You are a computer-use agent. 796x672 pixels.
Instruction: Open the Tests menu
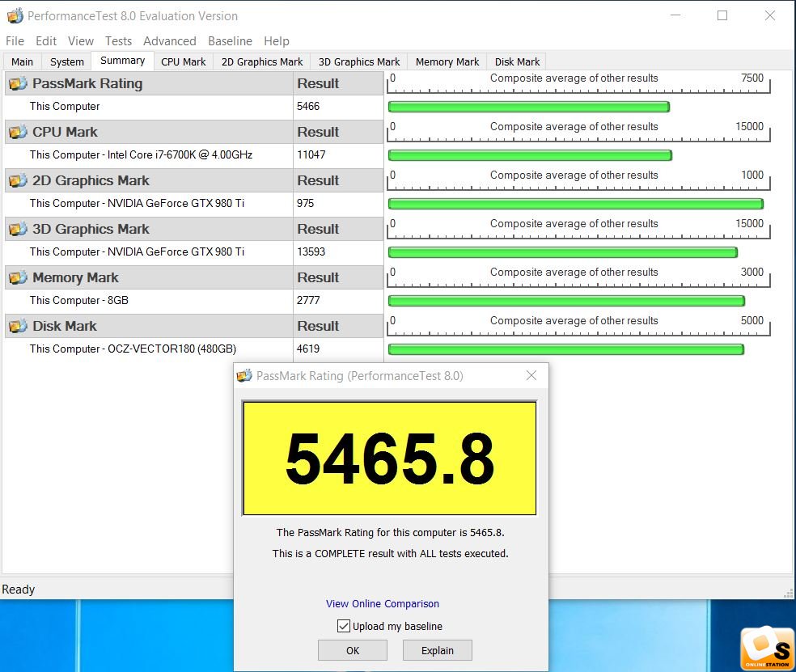point(118,41)
